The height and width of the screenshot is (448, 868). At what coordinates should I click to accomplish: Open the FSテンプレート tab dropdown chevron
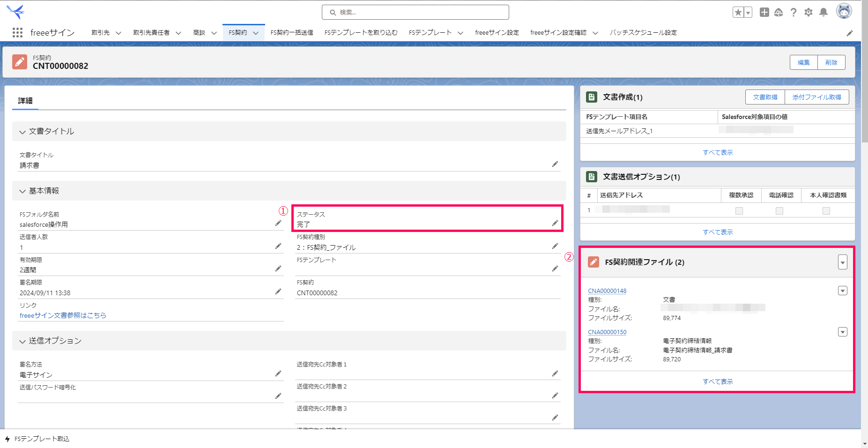pos(460,33)
